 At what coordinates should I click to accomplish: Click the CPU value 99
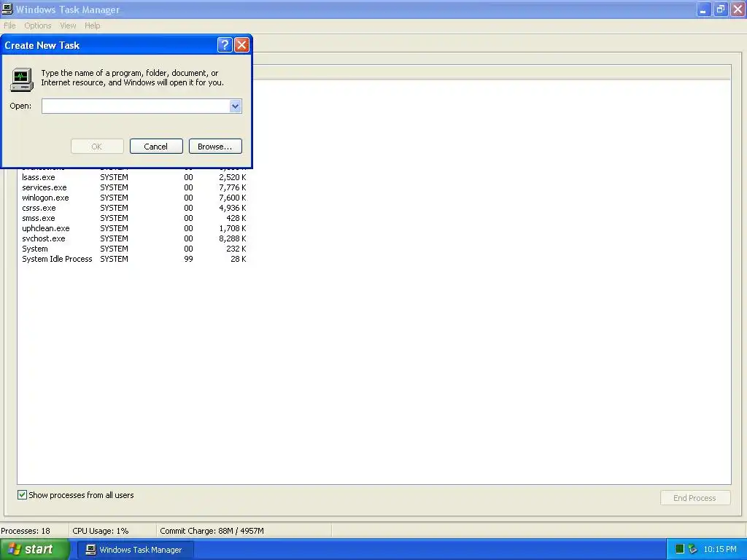(x=189, y=259)
